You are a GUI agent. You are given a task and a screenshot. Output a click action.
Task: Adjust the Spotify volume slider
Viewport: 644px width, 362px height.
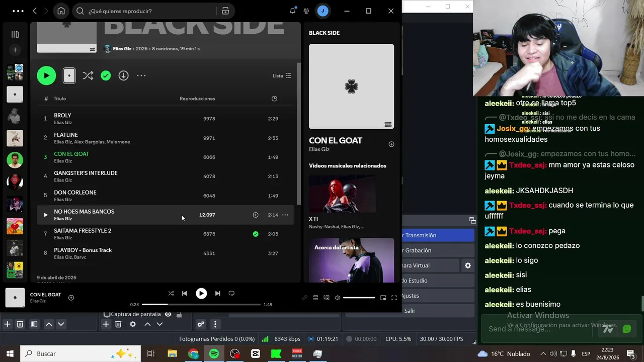pyautogui.click(x=359, y=298)
